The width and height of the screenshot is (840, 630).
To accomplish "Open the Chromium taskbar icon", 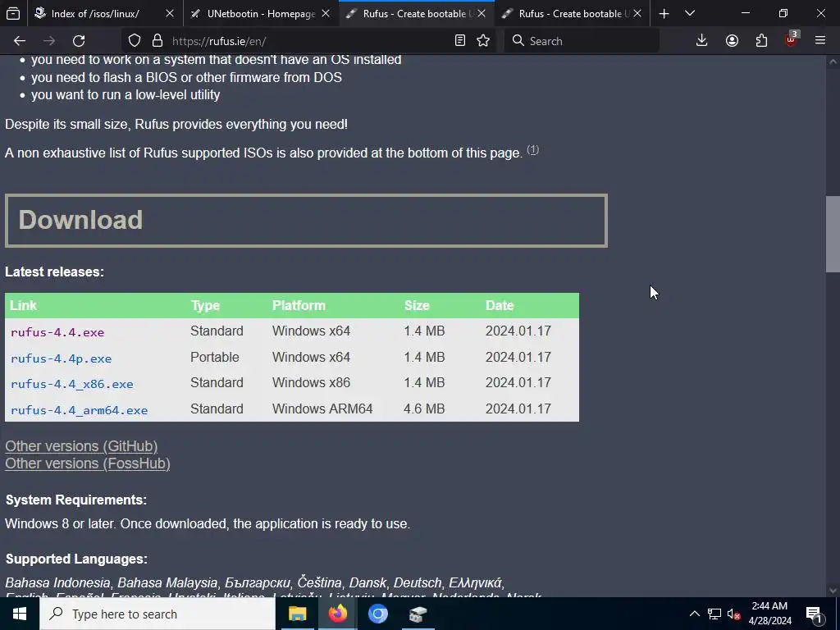I will pos(377,614).
